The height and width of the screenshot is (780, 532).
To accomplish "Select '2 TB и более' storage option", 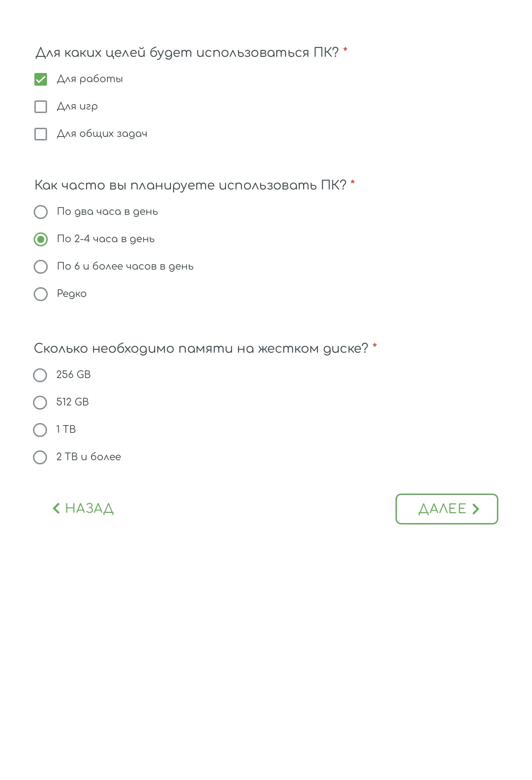I will coord(39,457).
